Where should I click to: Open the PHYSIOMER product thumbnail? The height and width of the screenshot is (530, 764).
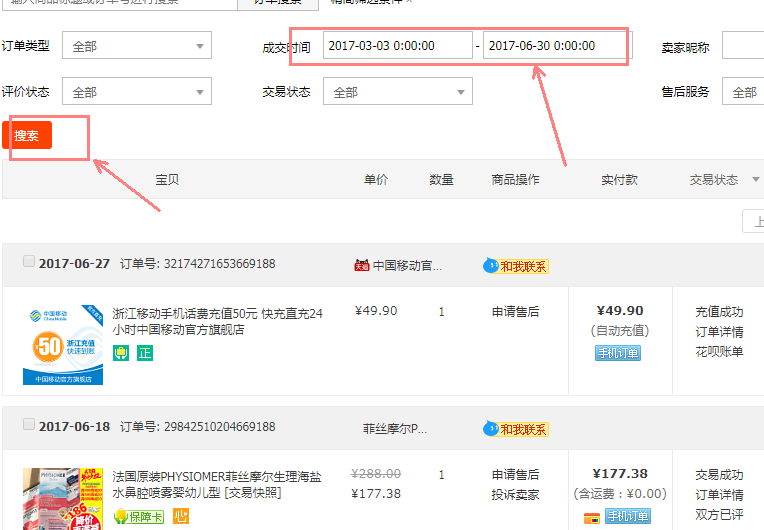tap(63, 499)
